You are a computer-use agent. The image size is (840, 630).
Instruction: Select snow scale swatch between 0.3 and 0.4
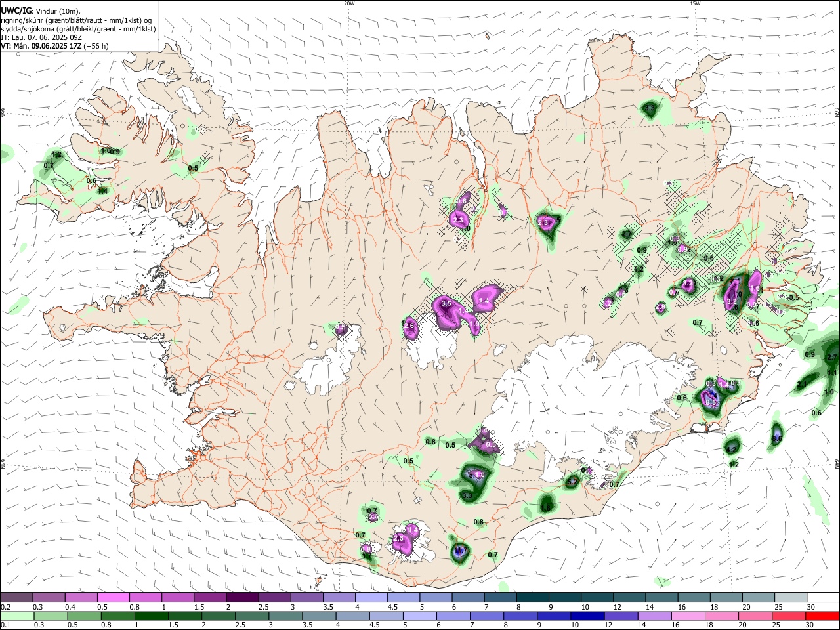coord(49,598)
